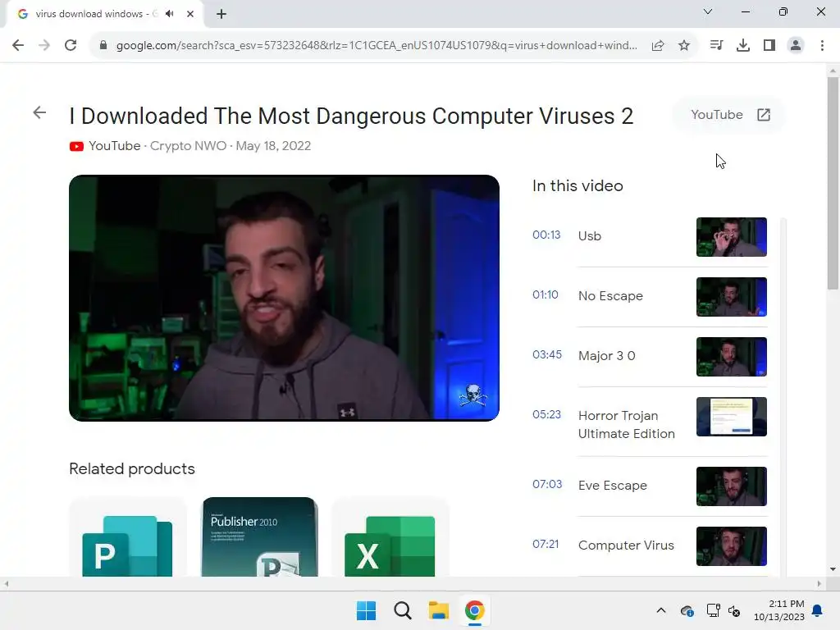Click the address bar URL
840x630 pixels.
click(377, 46)
